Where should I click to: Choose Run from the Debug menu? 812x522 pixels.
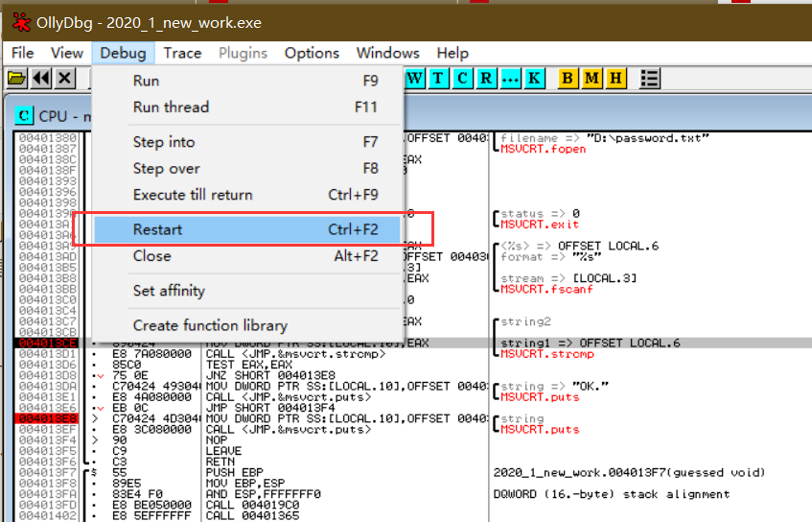[247, 81]
